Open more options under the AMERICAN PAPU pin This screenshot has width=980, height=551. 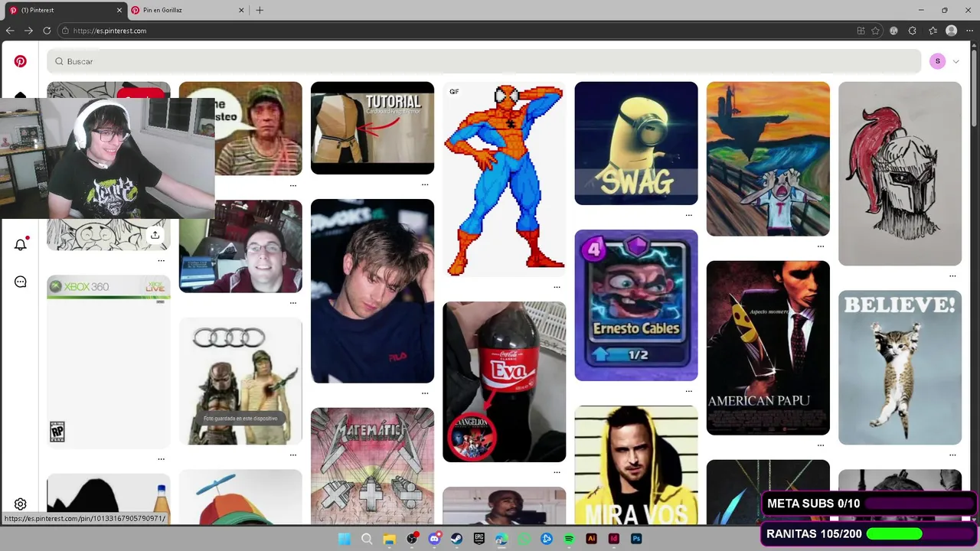tap(820, 445)
